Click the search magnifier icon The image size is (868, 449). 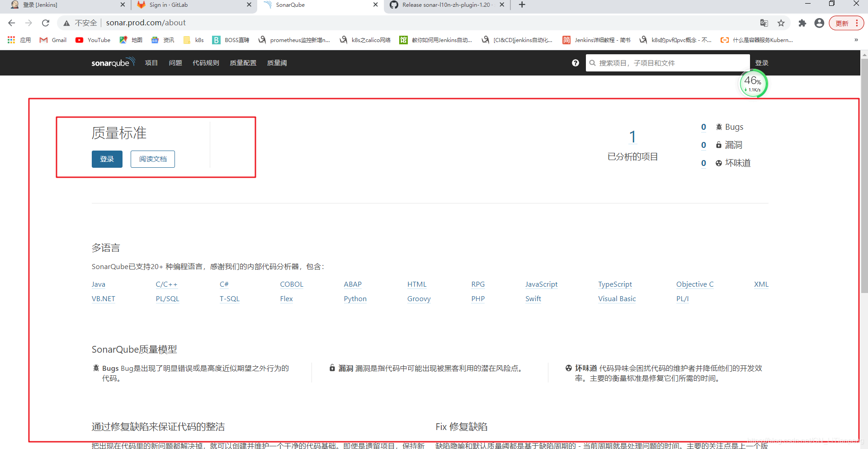pos(592,63)
